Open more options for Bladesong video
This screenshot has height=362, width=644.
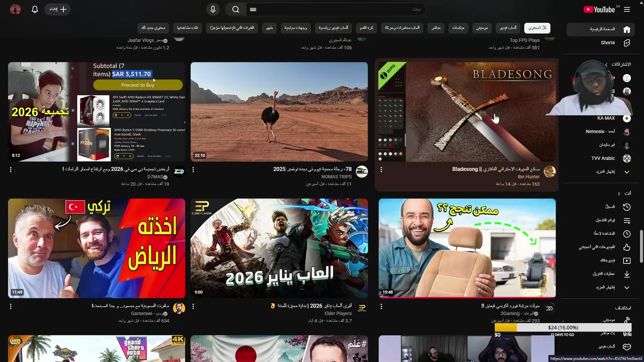(381, 170)
